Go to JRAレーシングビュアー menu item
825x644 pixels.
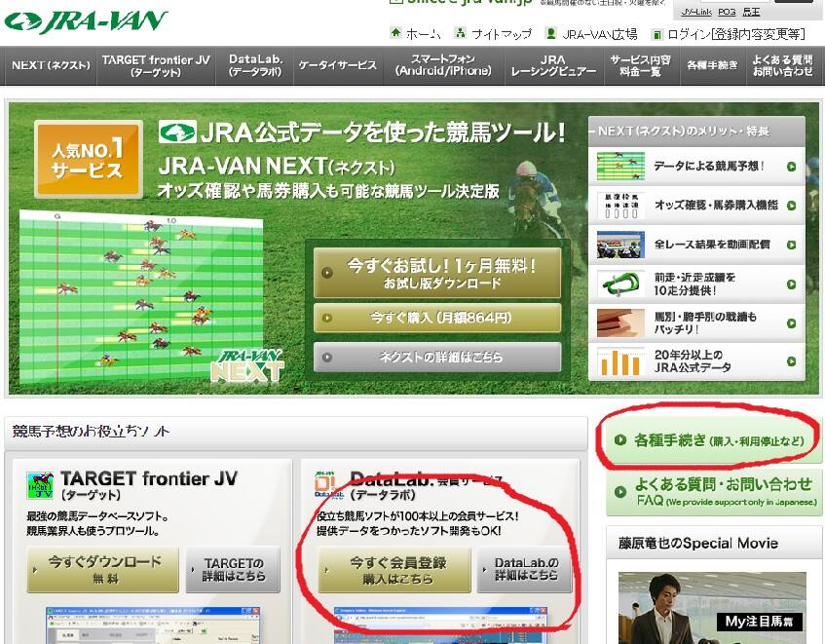tap(553, 66)
